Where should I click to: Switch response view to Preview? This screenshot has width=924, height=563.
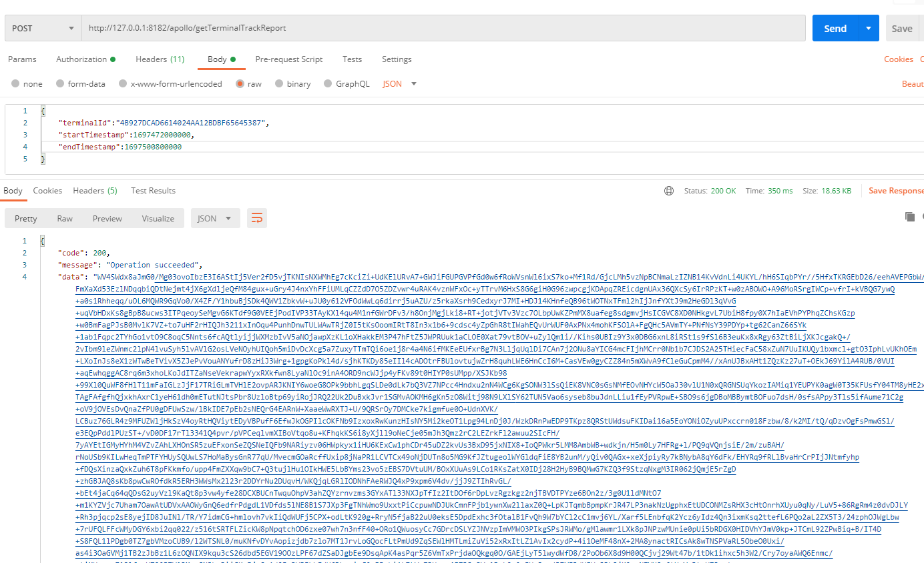[x=107, y=218]
